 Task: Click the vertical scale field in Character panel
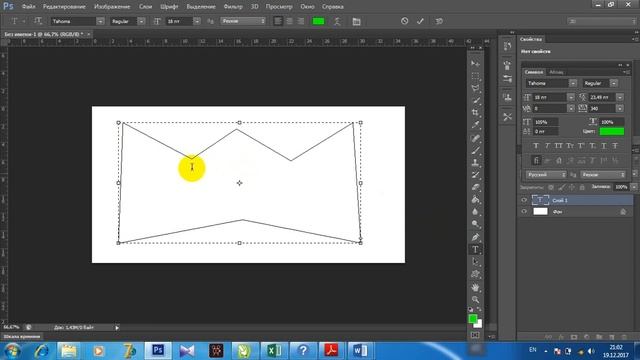546,122
